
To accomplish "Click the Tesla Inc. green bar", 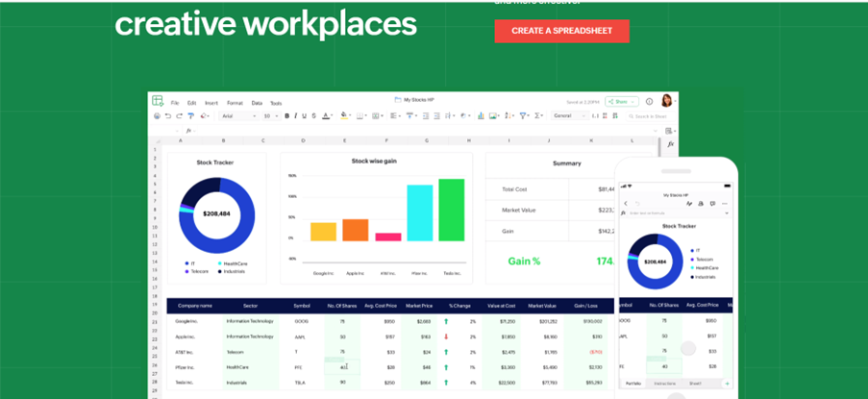I will coord(451,211).
